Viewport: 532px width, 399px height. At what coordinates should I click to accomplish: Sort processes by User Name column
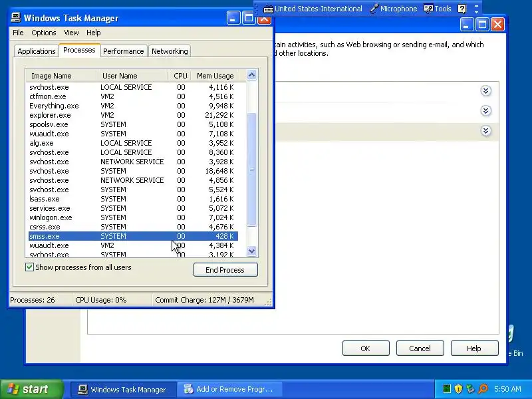coord(132,76)
